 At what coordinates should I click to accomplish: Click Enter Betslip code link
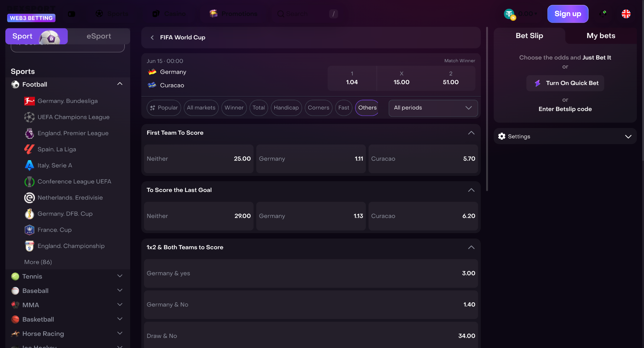[x=565, y=109]
